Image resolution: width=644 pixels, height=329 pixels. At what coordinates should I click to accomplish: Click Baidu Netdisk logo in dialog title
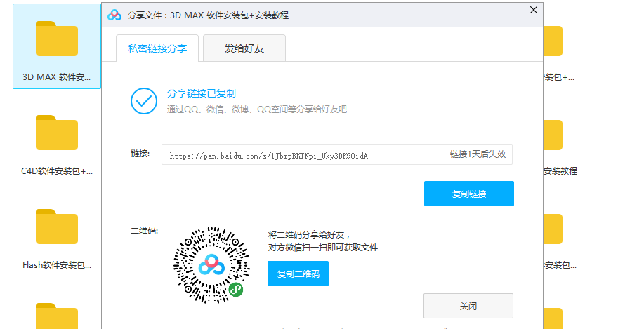(114, 15)
